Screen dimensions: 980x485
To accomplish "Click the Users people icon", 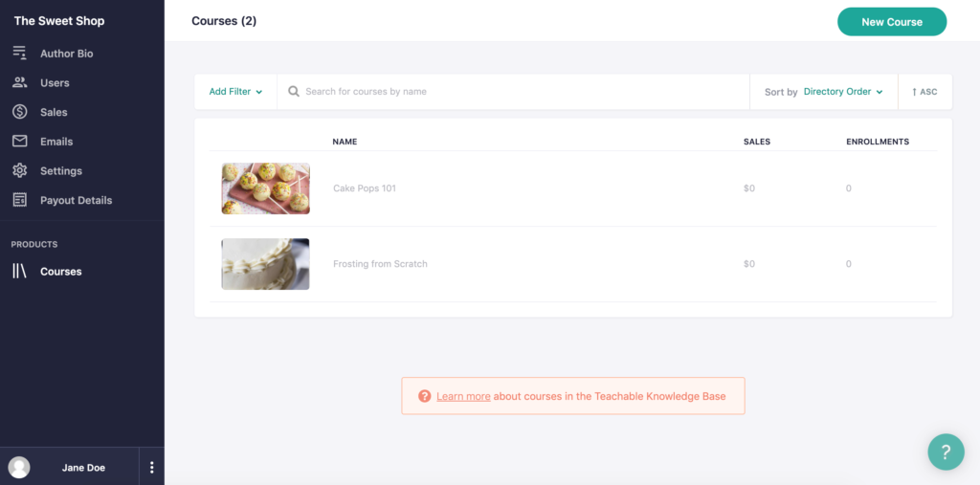I will point(19,83).
